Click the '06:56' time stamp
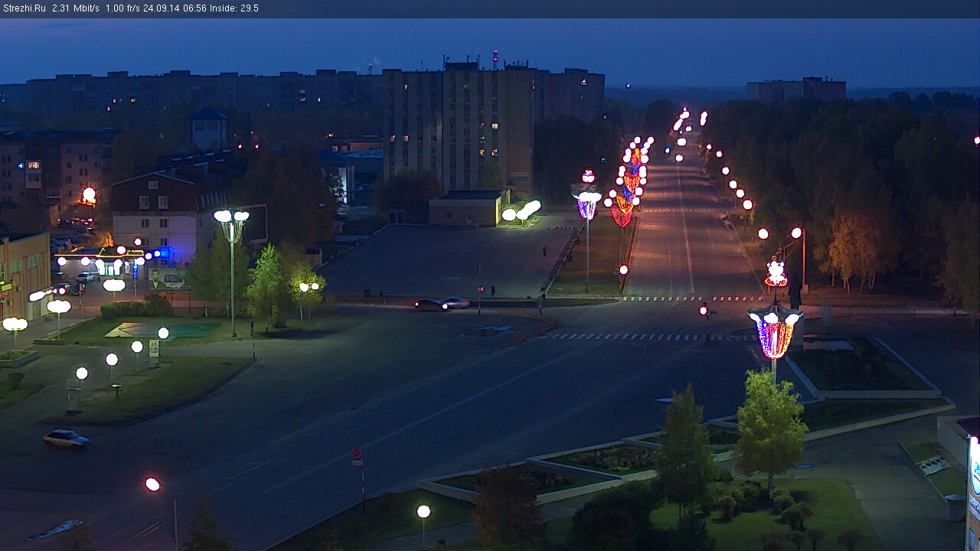The height and width of the screenshot is (551, 980). 195,8
